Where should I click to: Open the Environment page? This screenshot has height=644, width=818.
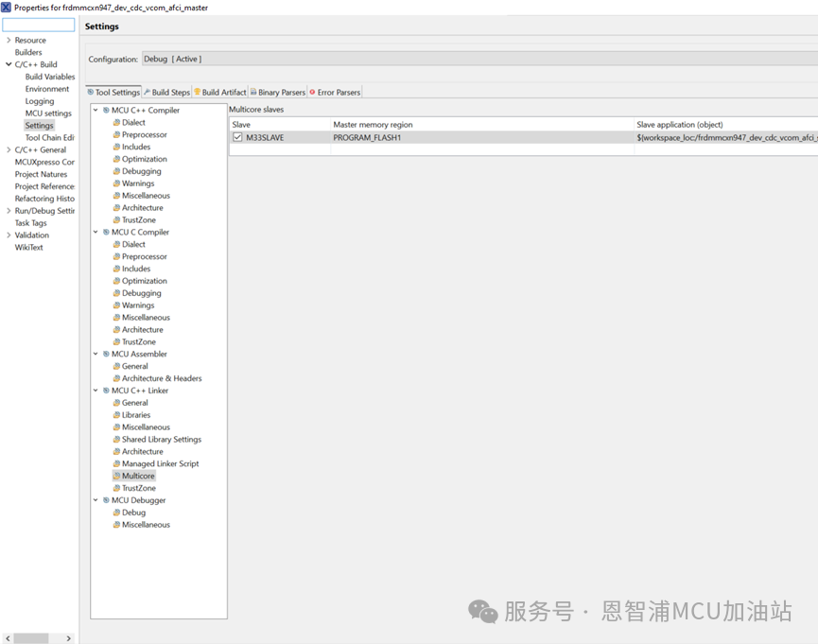tap(47, 89)
